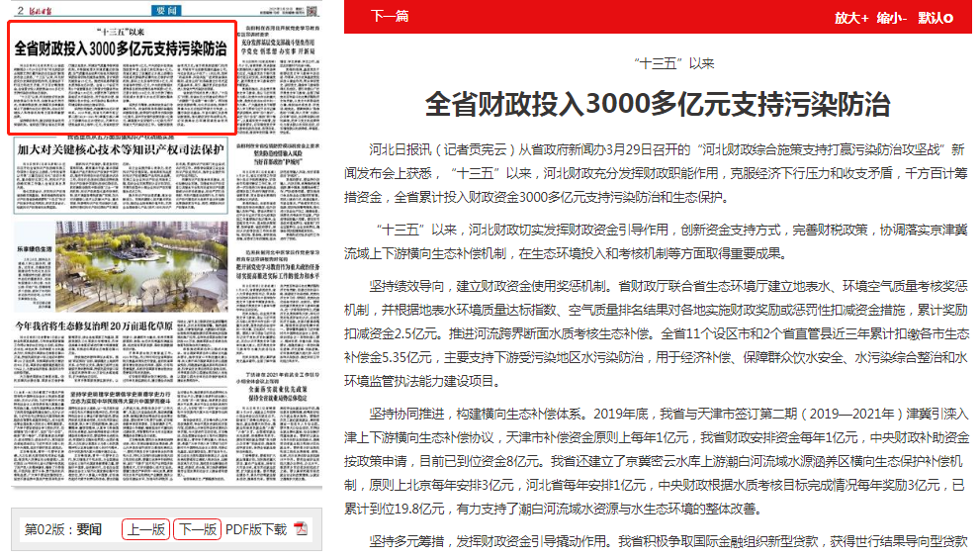Click the PDF版下载 link
Viewport: 980px width, 559px height.
(256, 529)
